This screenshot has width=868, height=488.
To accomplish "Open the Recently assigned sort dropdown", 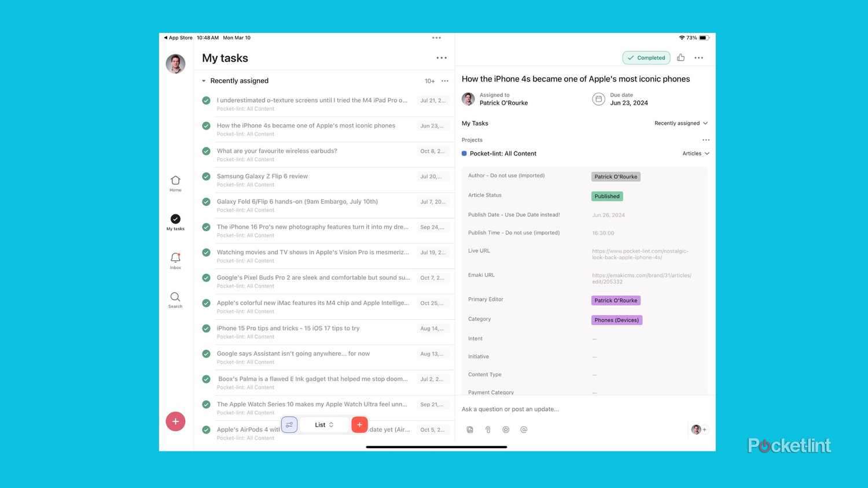I will [x=681, y=123].
